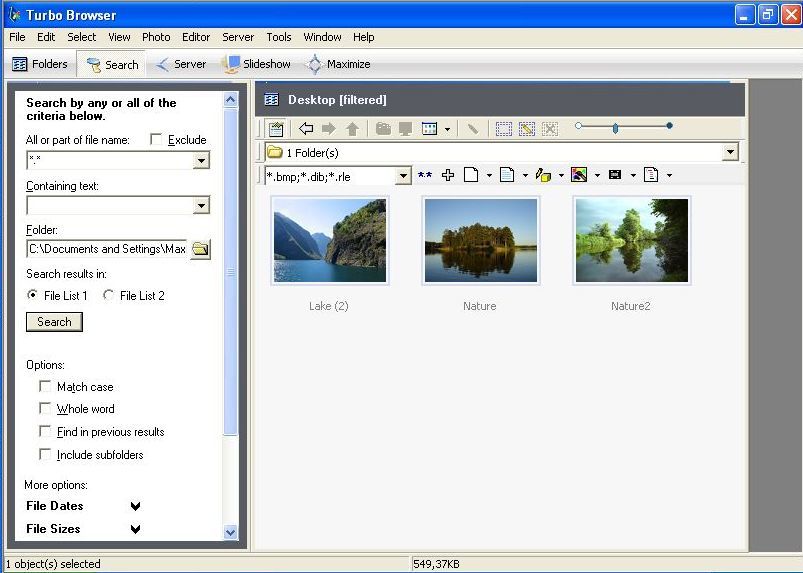The image size is (803, 573).
Task: Click the Folder path input field
Action: point(107,249)
